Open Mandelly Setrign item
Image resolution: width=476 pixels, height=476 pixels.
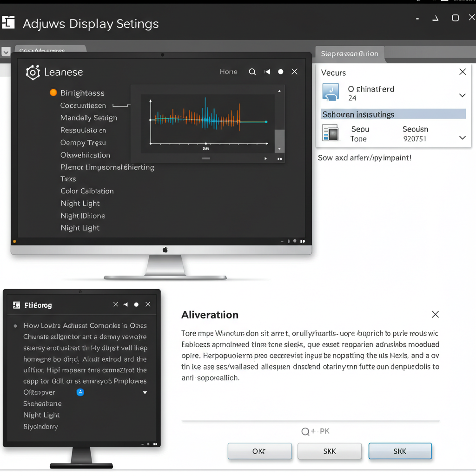point(89,118)
